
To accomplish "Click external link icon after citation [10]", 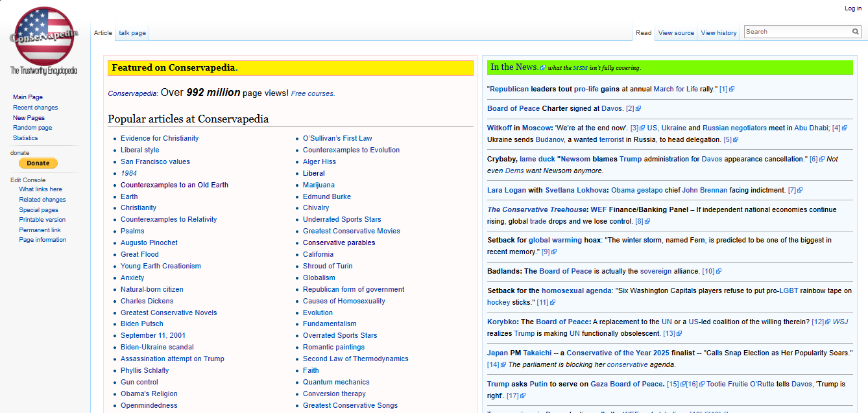I will coord(719,272).
